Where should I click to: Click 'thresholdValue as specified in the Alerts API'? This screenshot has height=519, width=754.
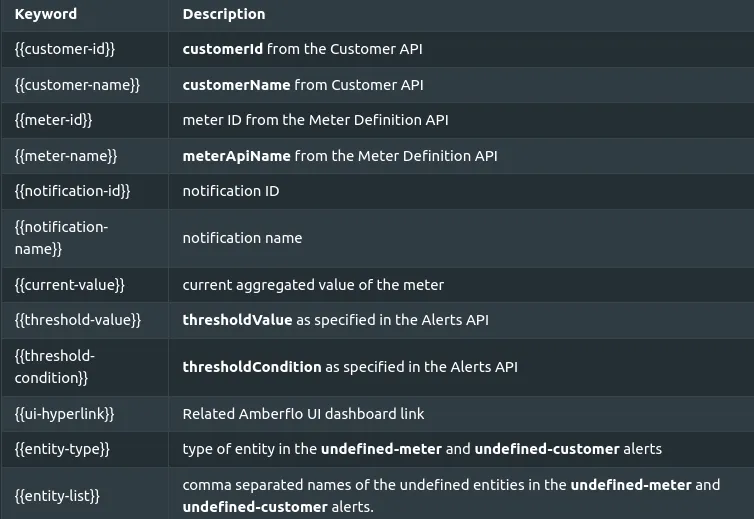tap(336, 320)
